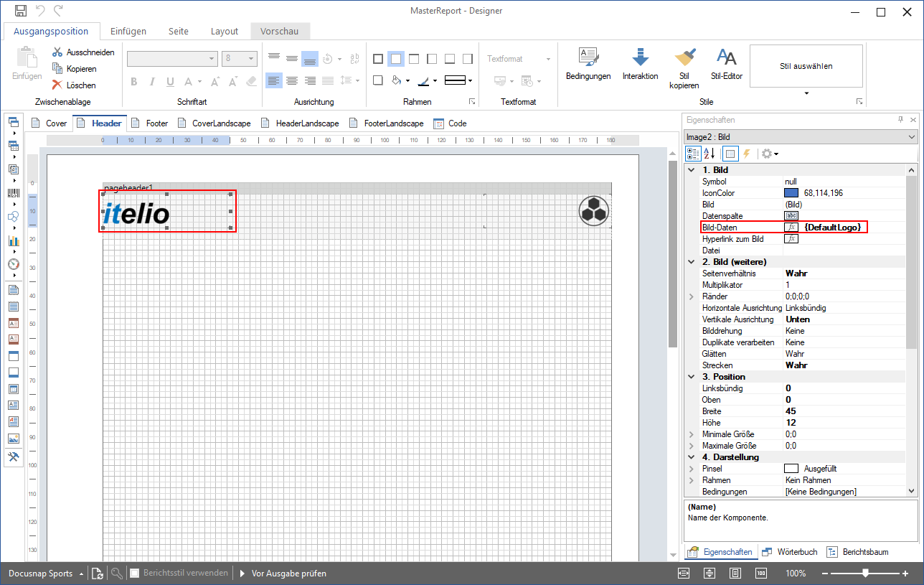
Task: Click the Stil kopieren brush icon
Action: [684, 57]
